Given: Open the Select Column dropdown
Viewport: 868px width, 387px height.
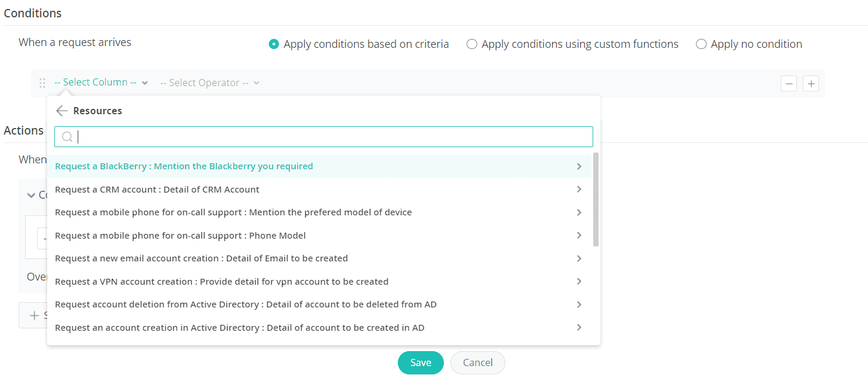Looking at the screenshot, I should point(100,83).
